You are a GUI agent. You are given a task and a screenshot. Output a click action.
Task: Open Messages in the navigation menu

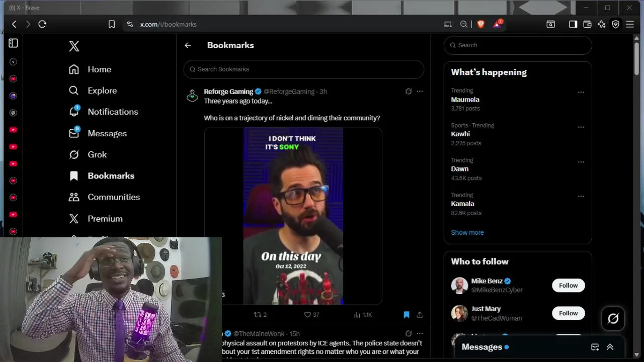click(x=98, y=133)
